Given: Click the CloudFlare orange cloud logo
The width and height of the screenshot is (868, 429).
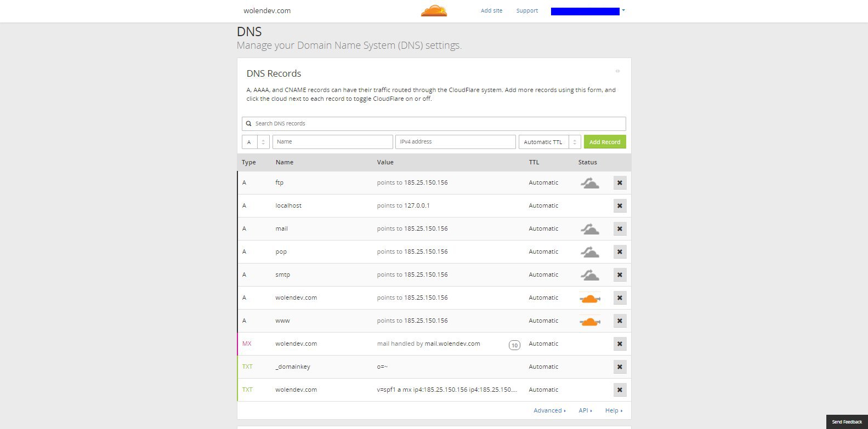Looking at the screenshot, I should pos(434,10).
